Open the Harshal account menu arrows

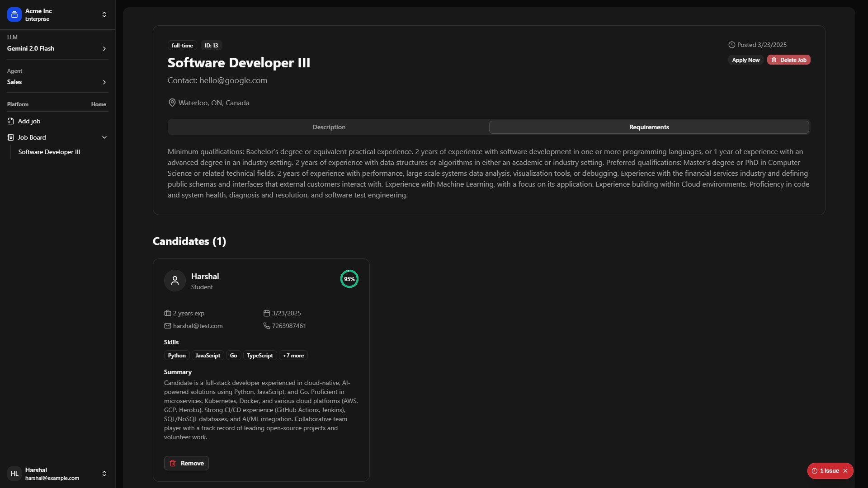pyautogui.click(x=104, y=474)
